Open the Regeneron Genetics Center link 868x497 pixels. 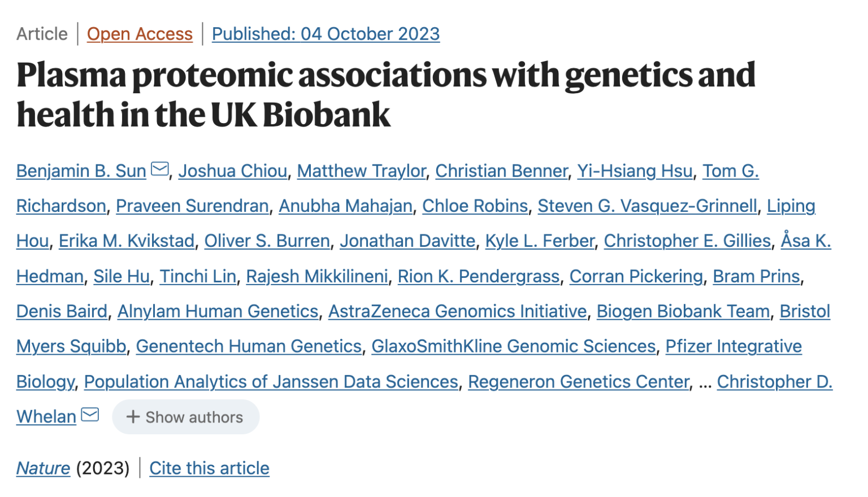(577, 382)
